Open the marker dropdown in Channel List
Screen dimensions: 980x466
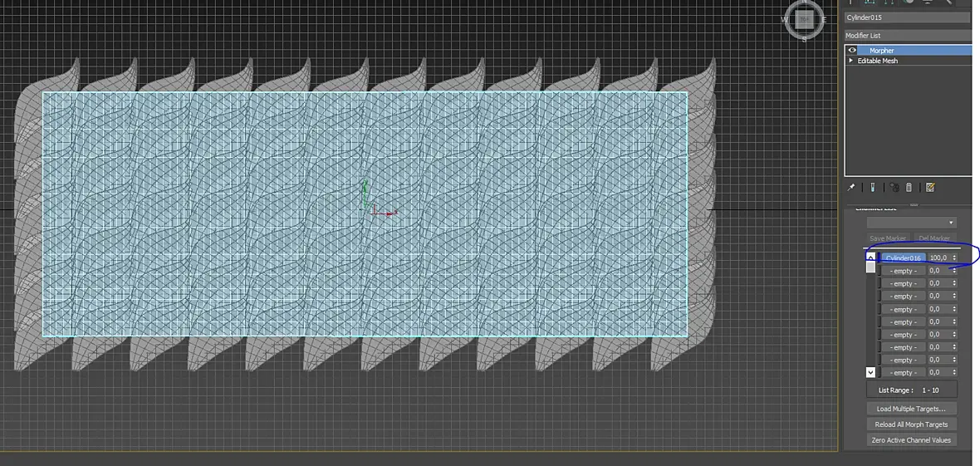(x=911, y=223)
